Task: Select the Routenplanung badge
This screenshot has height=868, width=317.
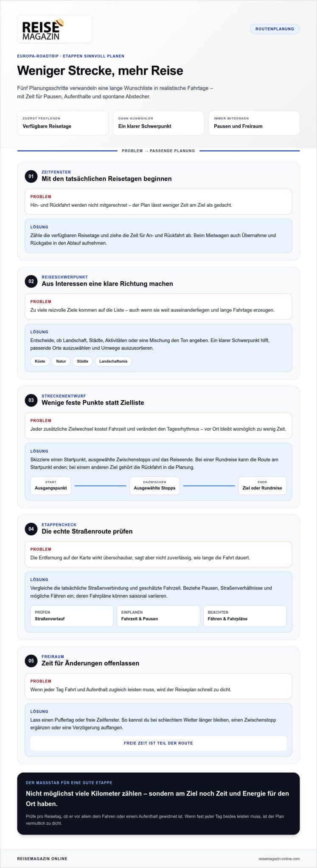Action: tap(275, 29)
